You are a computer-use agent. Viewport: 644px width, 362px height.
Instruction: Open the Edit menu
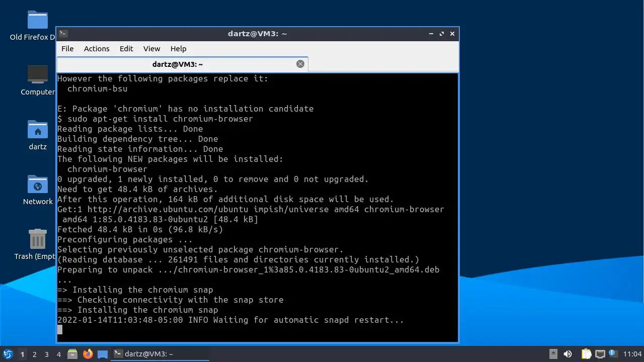coord(126,49)
